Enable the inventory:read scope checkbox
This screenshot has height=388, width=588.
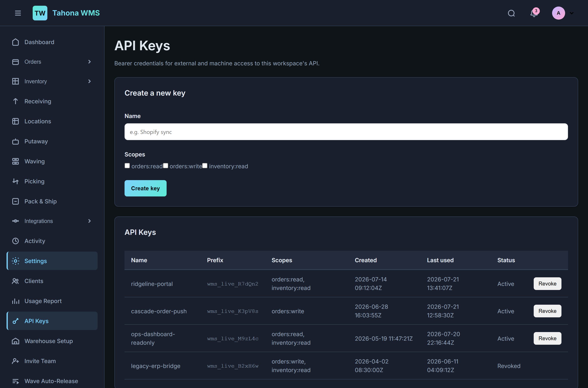click(x=205, y=166)
